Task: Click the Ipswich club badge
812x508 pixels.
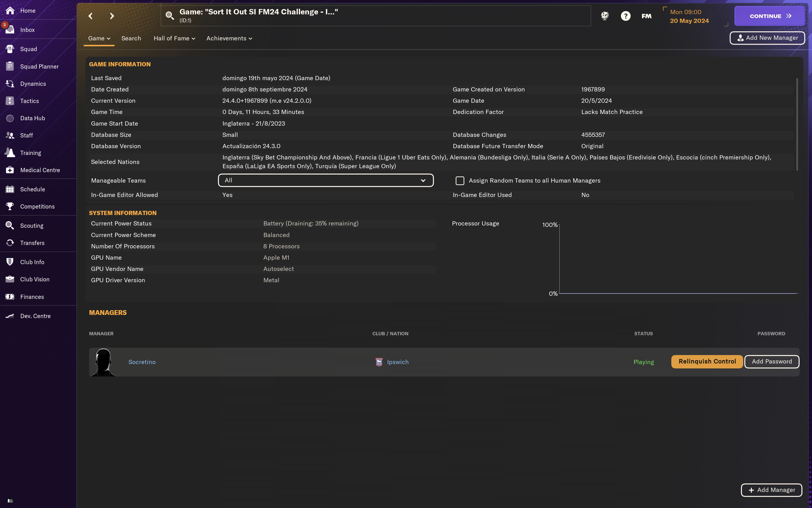Action: pyautogui.click(x=379, y=362)
